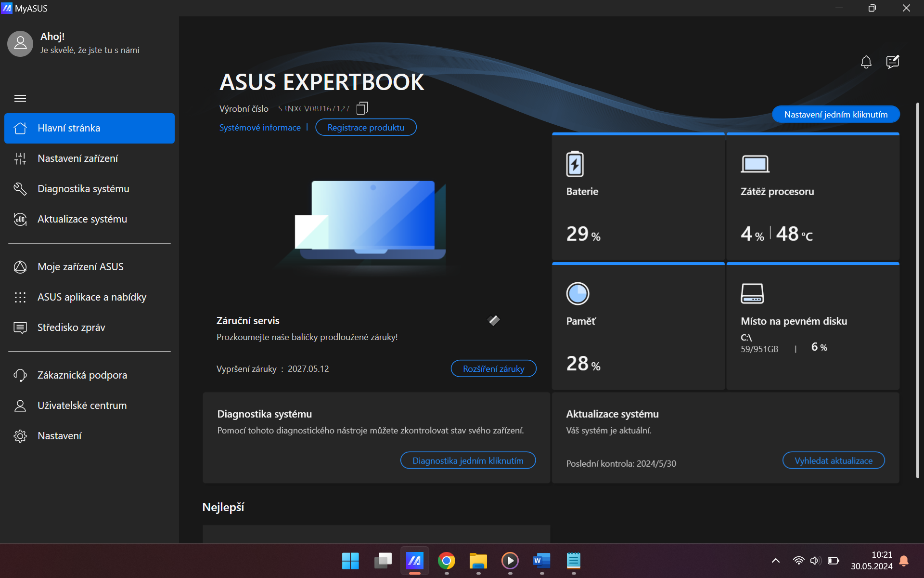This screenshot has width=924, height=578.
Task: Click Vyhledat aktualizace button
Action: coord(834,461)
